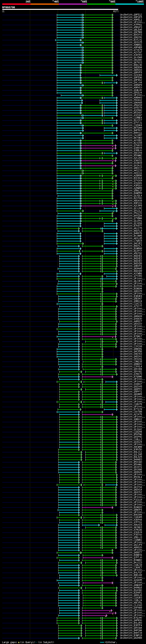Select hit UniRef100_Q4ZH88
This screenshot has width=146, height=644.
[x=131, y=638]
